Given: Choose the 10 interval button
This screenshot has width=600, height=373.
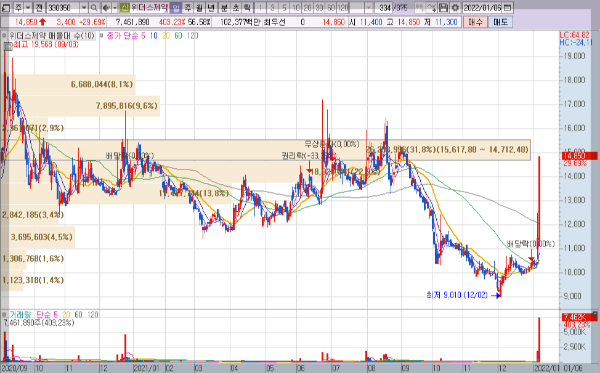Looking at the screenshot, I should (x=296, y=7).
